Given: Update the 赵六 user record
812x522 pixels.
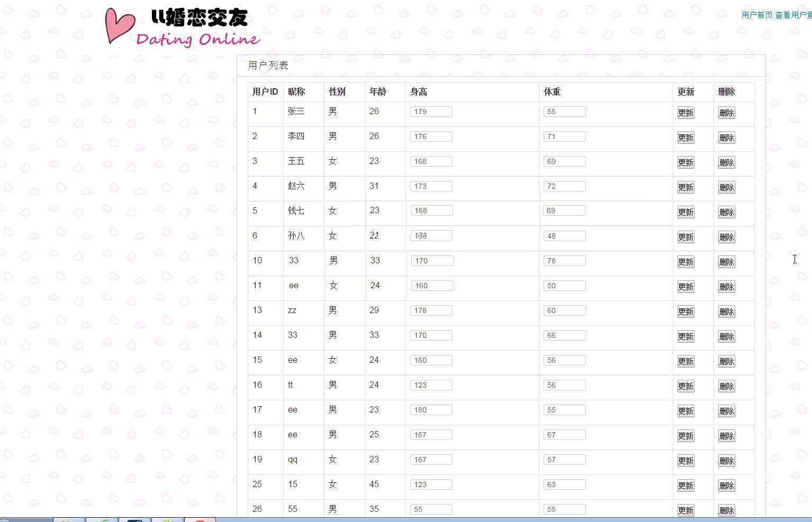Looking at the screenshot, I should (x=685, y=187).
